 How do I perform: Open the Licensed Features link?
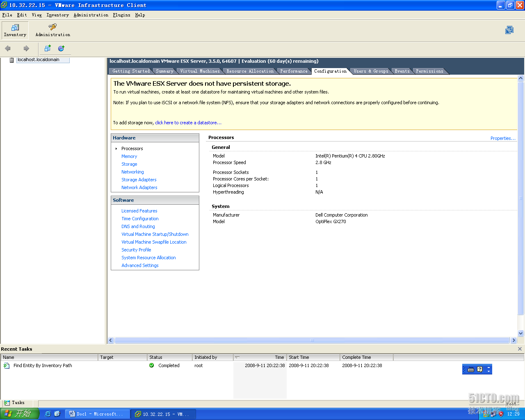click(x=139, y=211)
